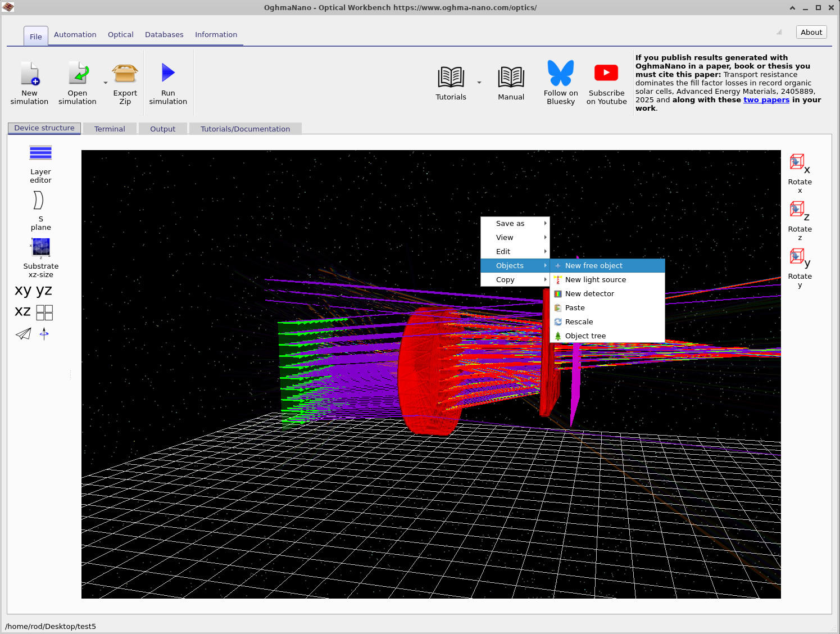This screenshot has height=634, width=840.
Task: Switch to the Terminal tab
Action: pyautogui.click(x=110, y=129)
